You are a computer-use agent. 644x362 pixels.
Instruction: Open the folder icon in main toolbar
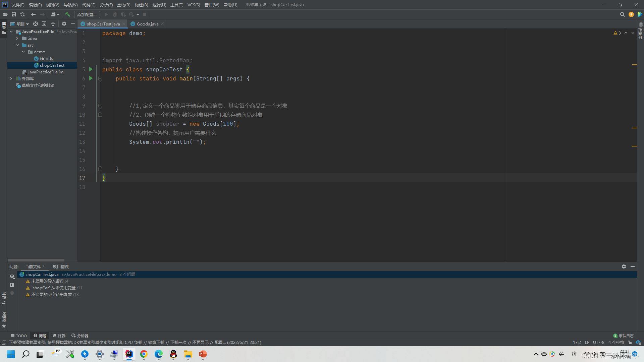click(x=5, y=14)
